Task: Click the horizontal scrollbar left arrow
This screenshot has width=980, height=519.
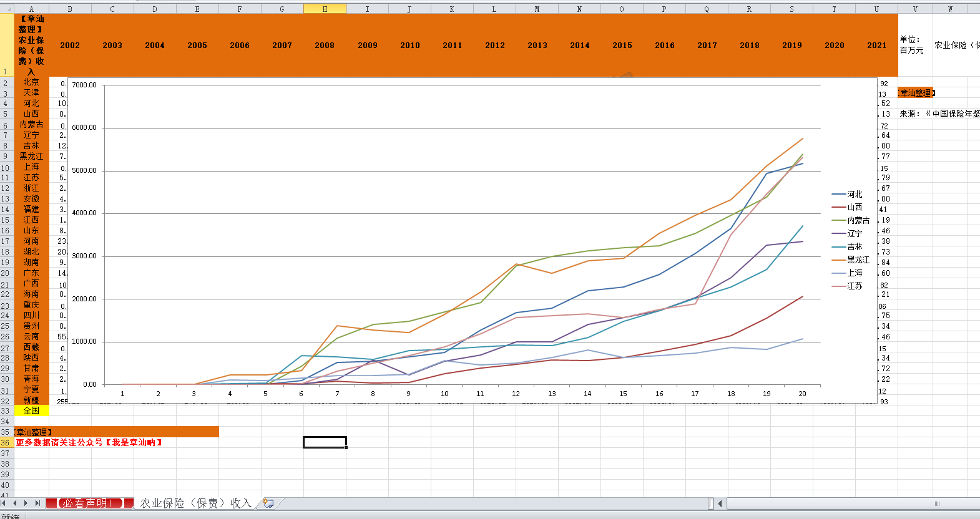Action: pyautogui.click(x=720, y=503)
